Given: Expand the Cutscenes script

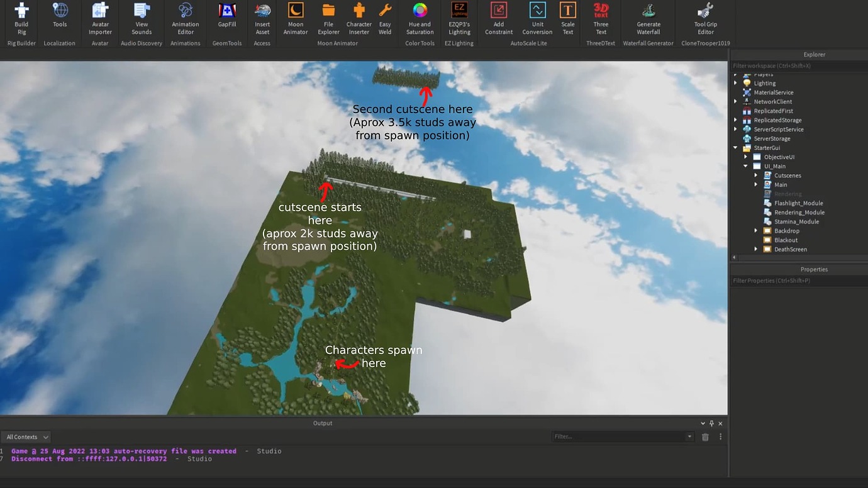Looking at the screenshot, I should (756, 175).
